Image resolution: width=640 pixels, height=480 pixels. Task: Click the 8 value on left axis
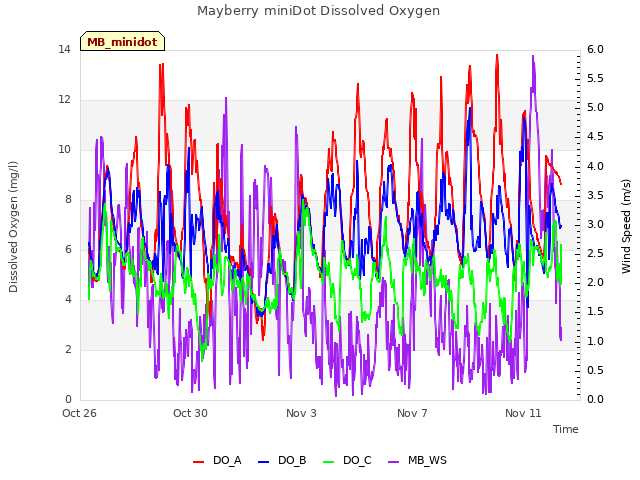tap(68, 200)
